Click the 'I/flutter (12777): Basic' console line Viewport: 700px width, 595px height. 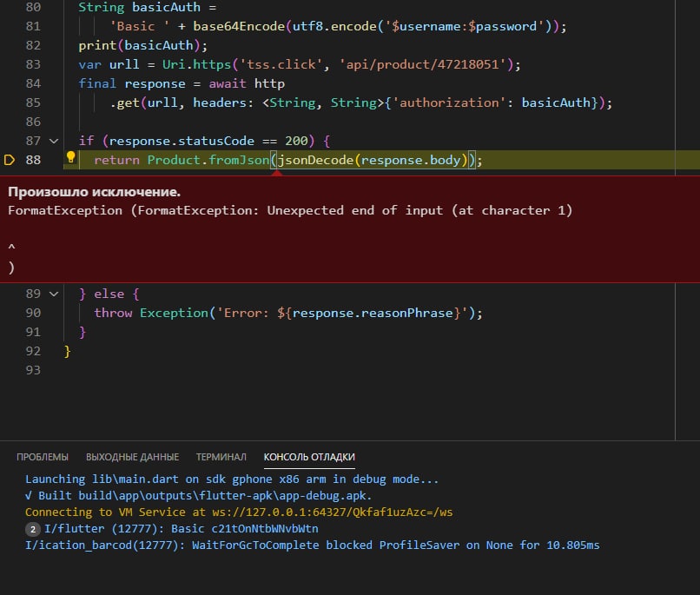(x=182, y=529)
